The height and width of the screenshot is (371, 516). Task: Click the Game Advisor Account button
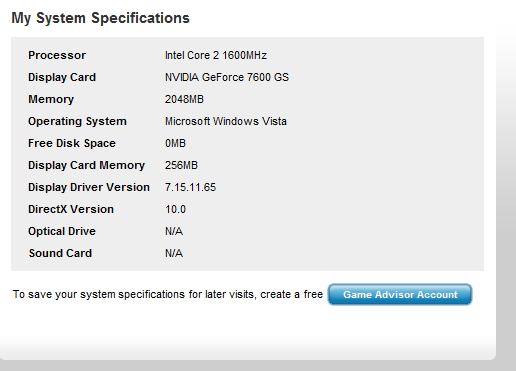pos(400,294)
